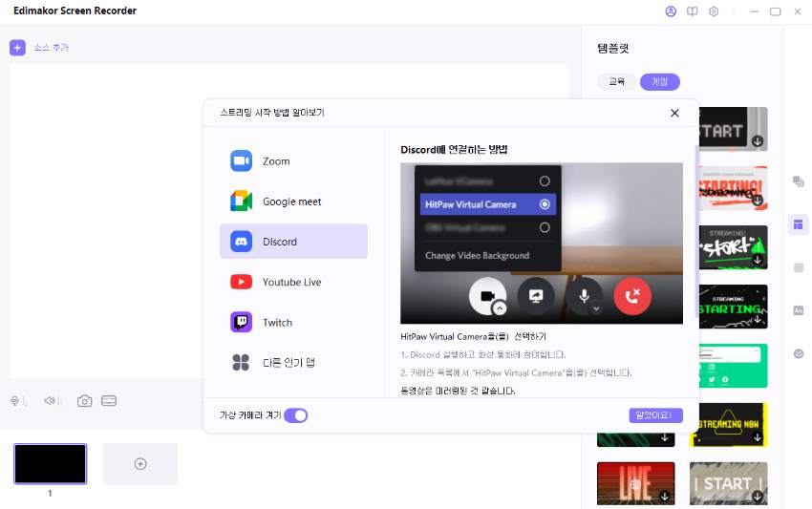Switch to the 게임 template tab
The width and height of the screenshot is (812, 509).
pos(660,82)
